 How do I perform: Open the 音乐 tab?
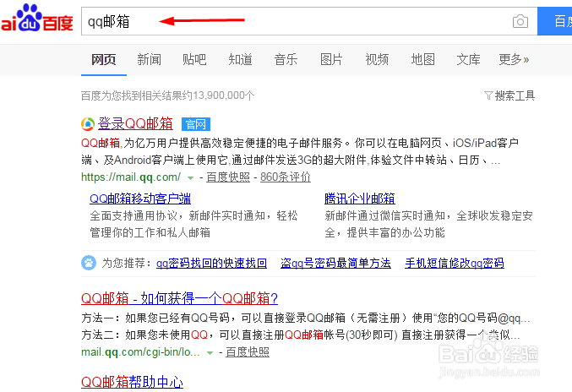tap(286, 59)
